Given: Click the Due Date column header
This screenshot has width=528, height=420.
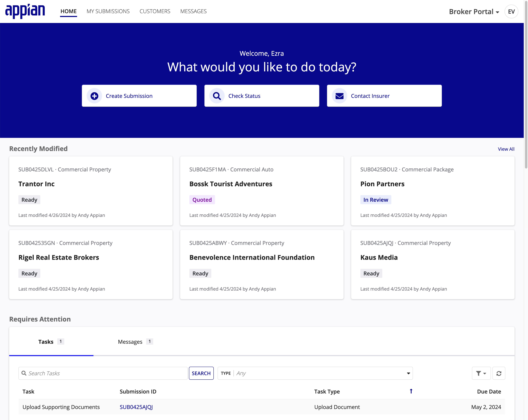Looking at the screenshot, I should pyautogui.click(x=489, y=392).
